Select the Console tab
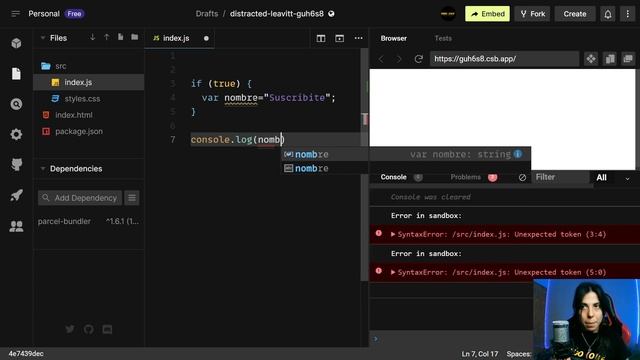The height and width of the screenshot is (360, 640). point(393,177)
